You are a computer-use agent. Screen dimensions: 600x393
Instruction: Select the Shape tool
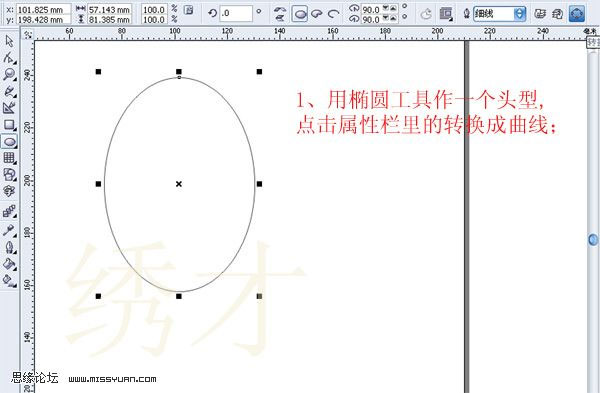pyautogui.click(x=9, y=58)
